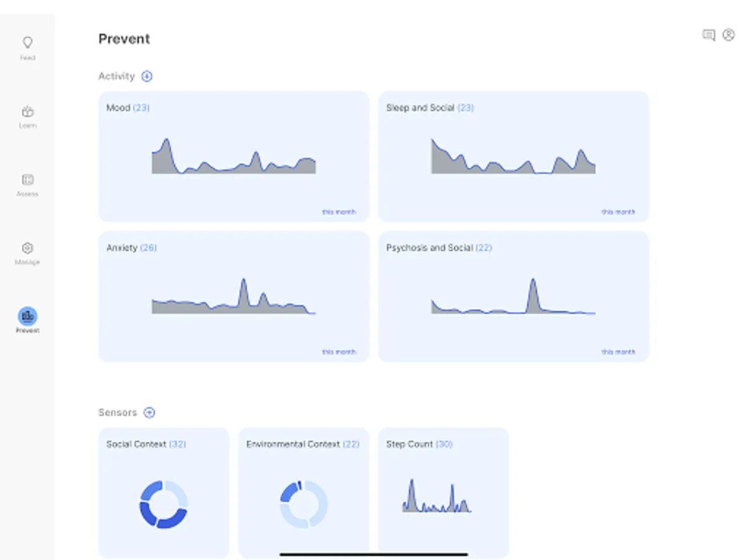
Task: Open the Sleep and Social chart card
Action: coord(514,157)
